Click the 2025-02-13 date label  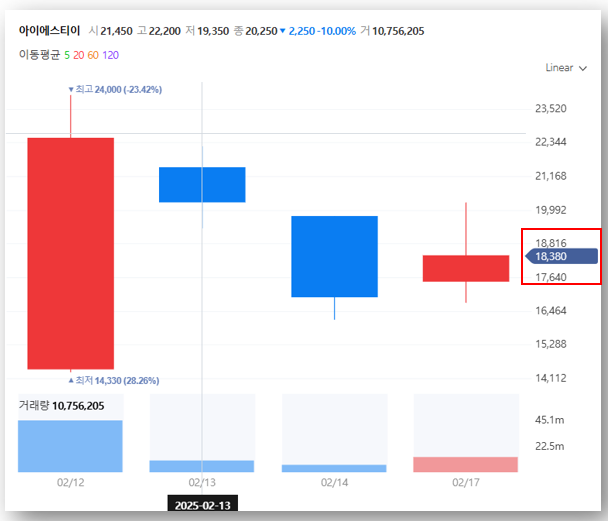(x=202, y=505)
